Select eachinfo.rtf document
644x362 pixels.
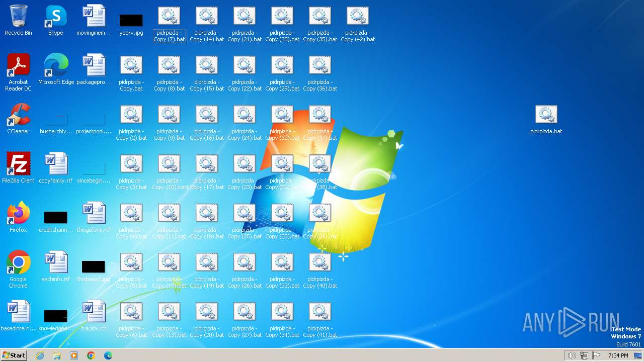tap(56, 266)
